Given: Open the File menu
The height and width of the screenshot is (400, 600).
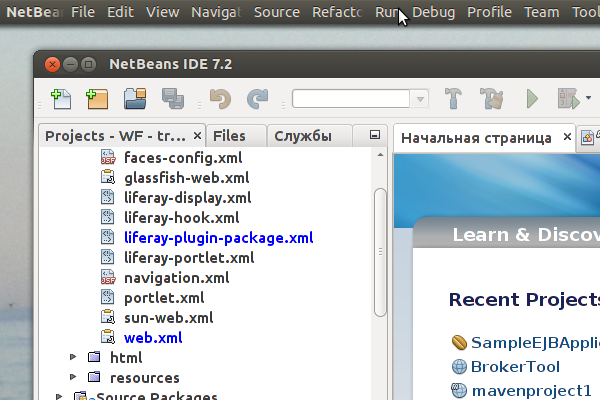Looking at the screenshot, I should [83, 12].
